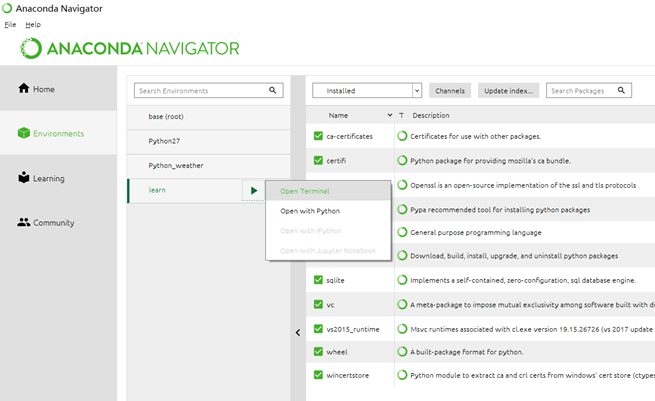
Task: Click status circle icon for wheel
Action: [402, 352]
